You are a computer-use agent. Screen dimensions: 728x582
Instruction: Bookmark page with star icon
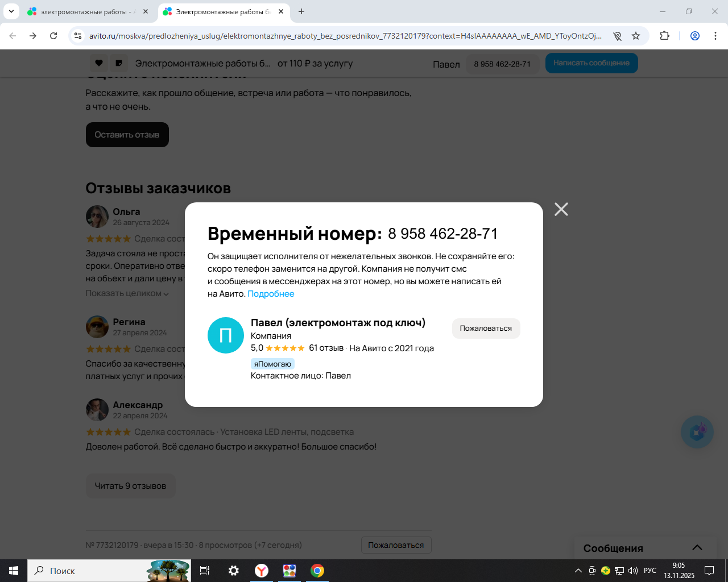(x=636, y=36)
